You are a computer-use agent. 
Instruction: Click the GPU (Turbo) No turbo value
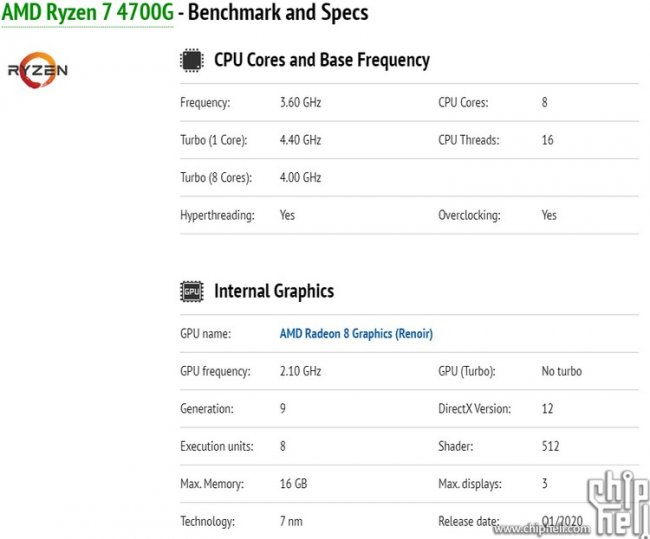tap(561, 371)
